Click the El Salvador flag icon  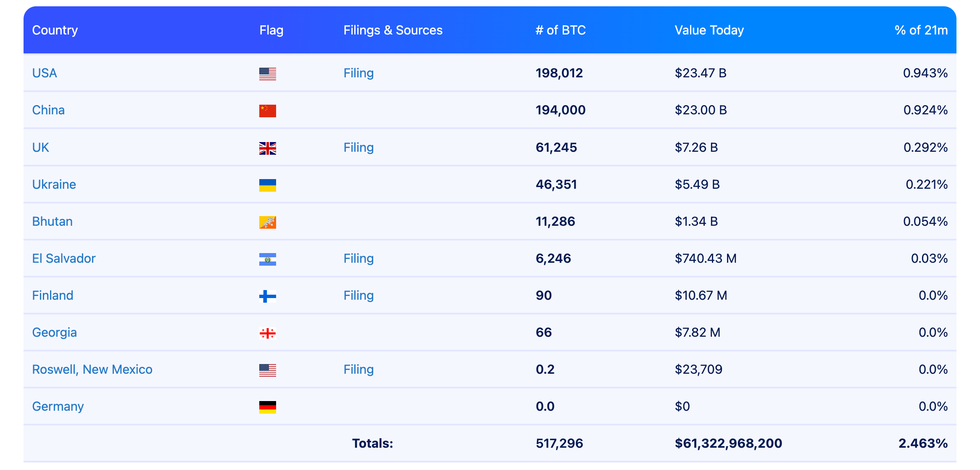click(x=267, y=259)
